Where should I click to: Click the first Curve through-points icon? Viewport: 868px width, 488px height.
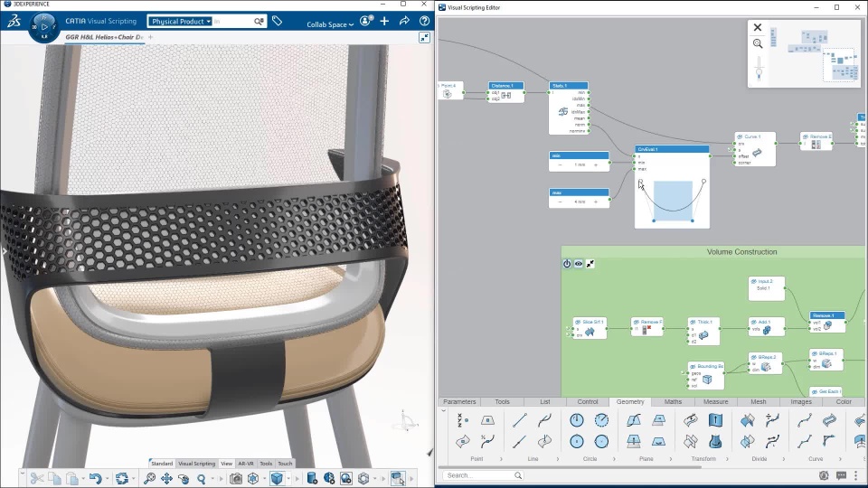[x=805, y=420]
